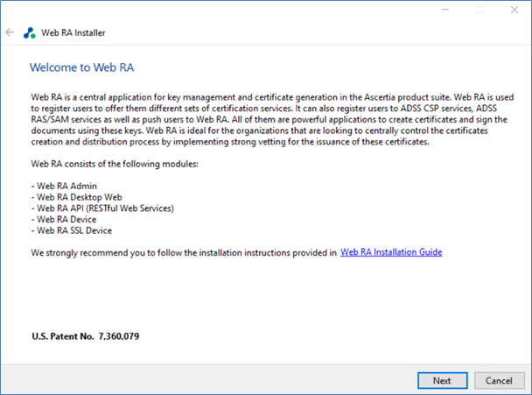This screenshot has width=532, height=395.
Task: Click "Web RA consists of the following modules" line
Action: coord(115,164)
